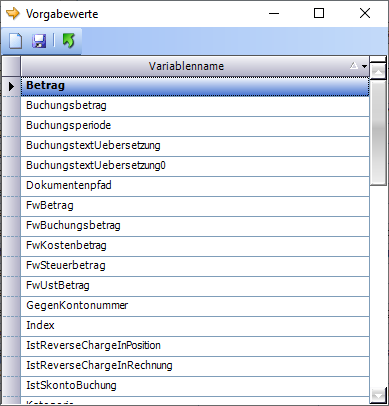
Task: Click the save floppy disk icon
Action: [39, 41]
